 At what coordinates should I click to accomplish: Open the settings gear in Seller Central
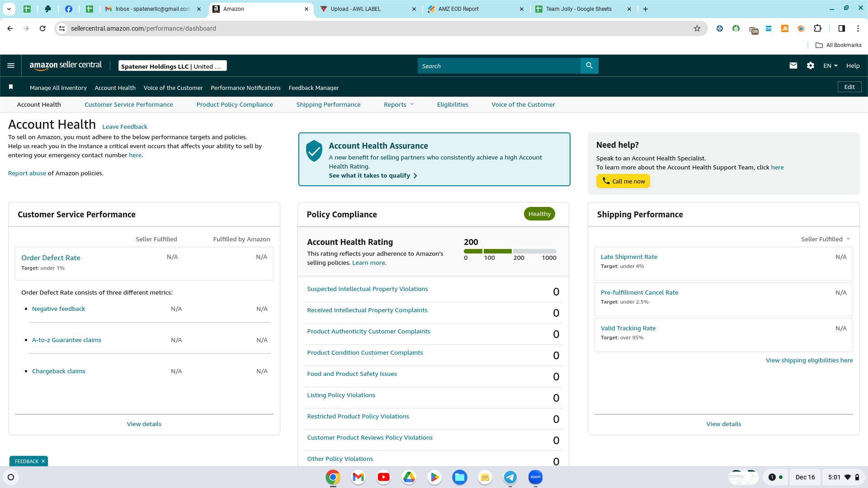[810, 66]
